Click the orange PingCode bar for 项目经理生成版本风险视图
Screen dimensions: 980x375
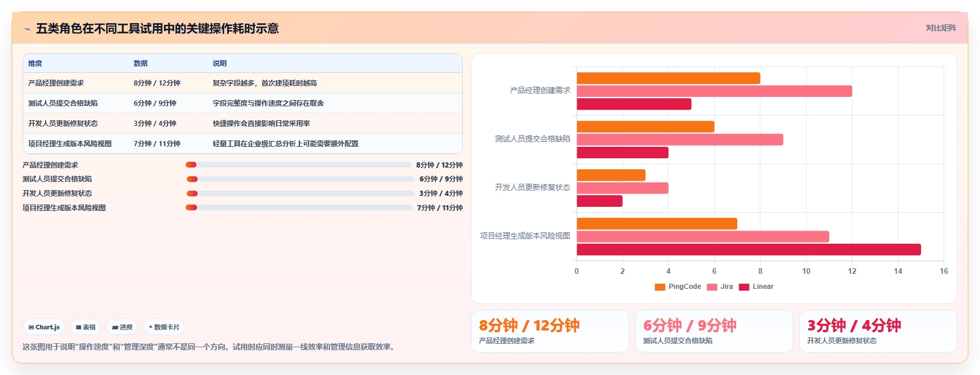(x=657, y=224)
